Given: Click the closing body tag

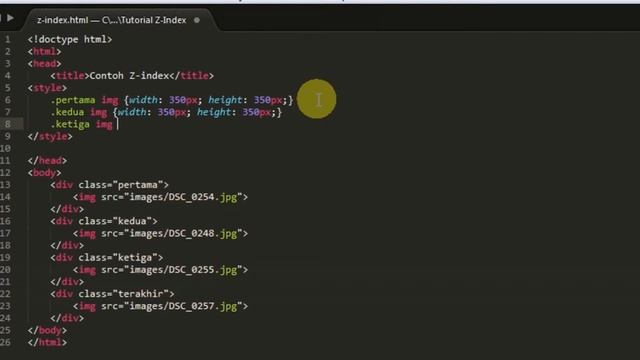Looking at the screenshot, I should [x=47, y=330].
